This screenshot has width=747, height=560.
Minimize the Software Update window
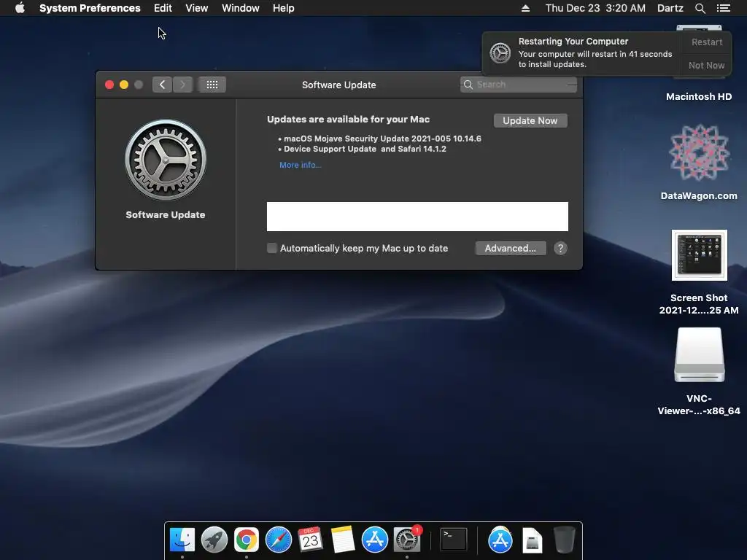coord(124,85)
